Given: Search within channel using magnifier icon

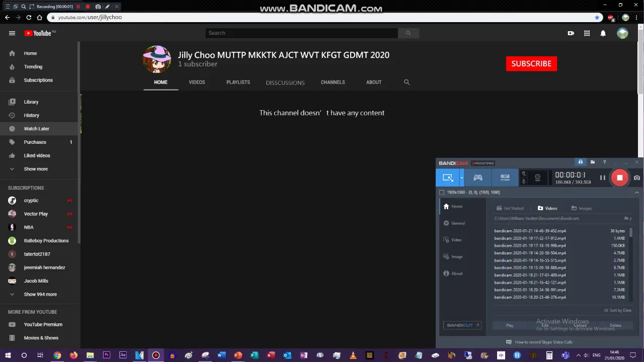Looking at the screenshot, I should pyautogui.click(x=407, y=82).
